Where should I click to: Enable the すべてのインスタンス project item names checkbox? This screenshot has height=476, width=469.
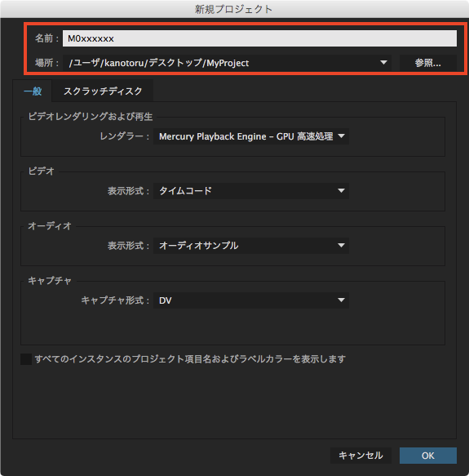click(26, 359)
